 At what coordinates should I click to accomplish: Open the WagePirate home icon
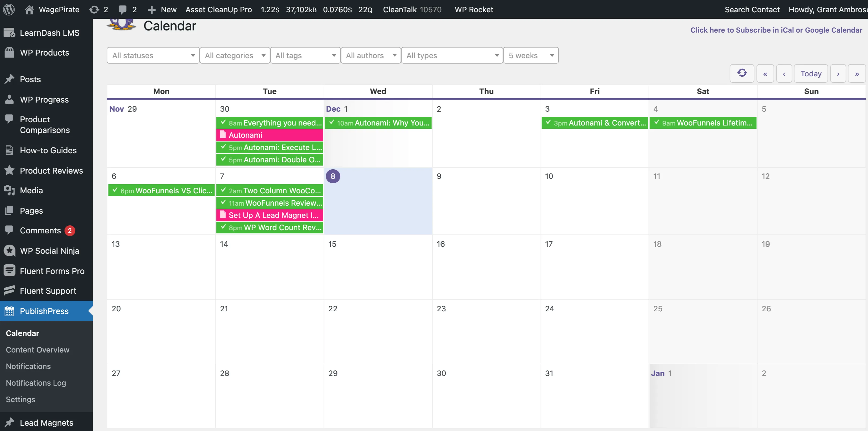coord(29,9)
